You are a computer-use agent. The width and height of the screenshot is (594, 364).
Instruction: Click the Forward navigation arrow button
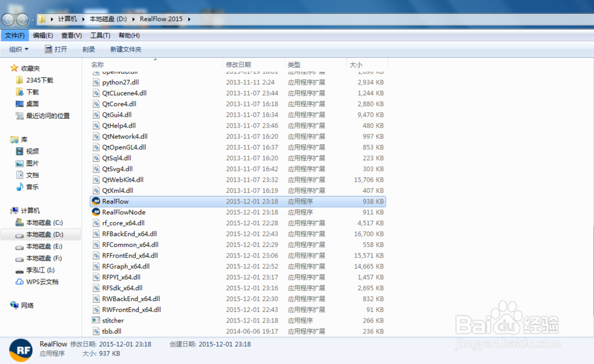pyautogui.click(x=22, y=20)
